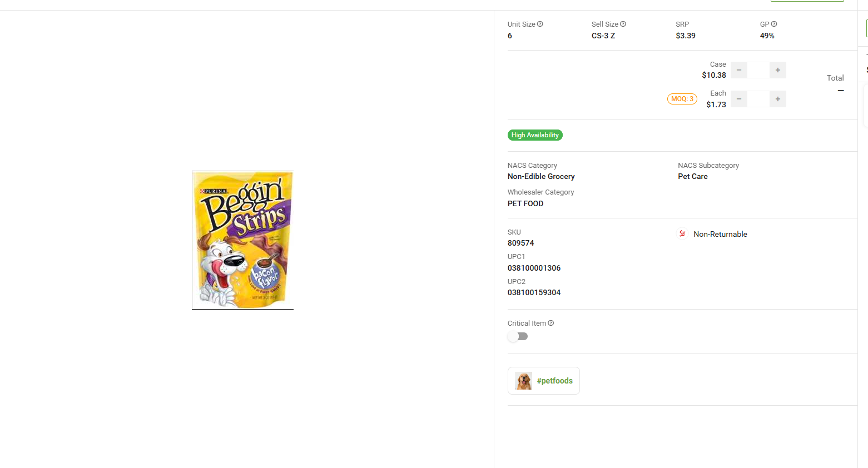
Task: Focus the Each quantity input field
Action: 758,99
